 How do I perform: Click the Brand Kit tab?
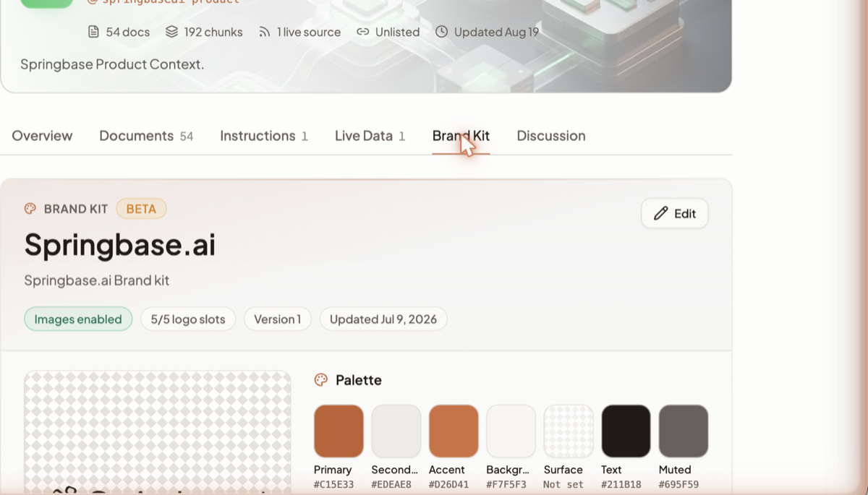pyautogui.click(x=461, y=136)
